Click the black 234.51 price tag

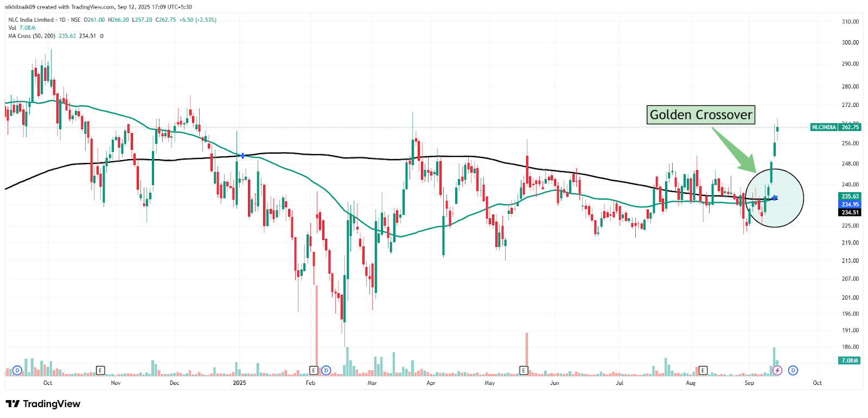(850, 212)
